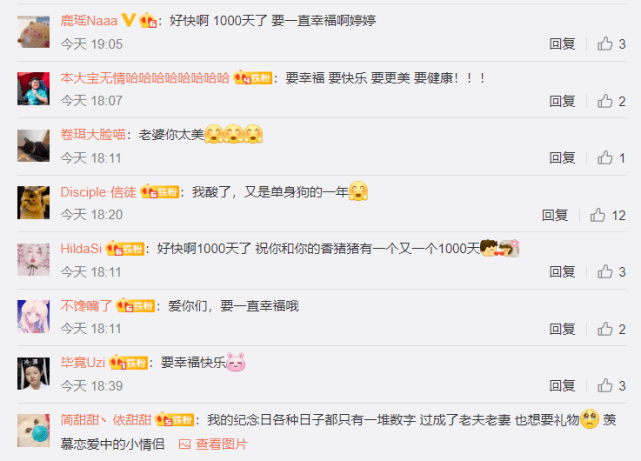The height and width of the screenshot is (461, 641).
Task: Open 查看图片 to view the attached image
Action: [x=213, y=444]
